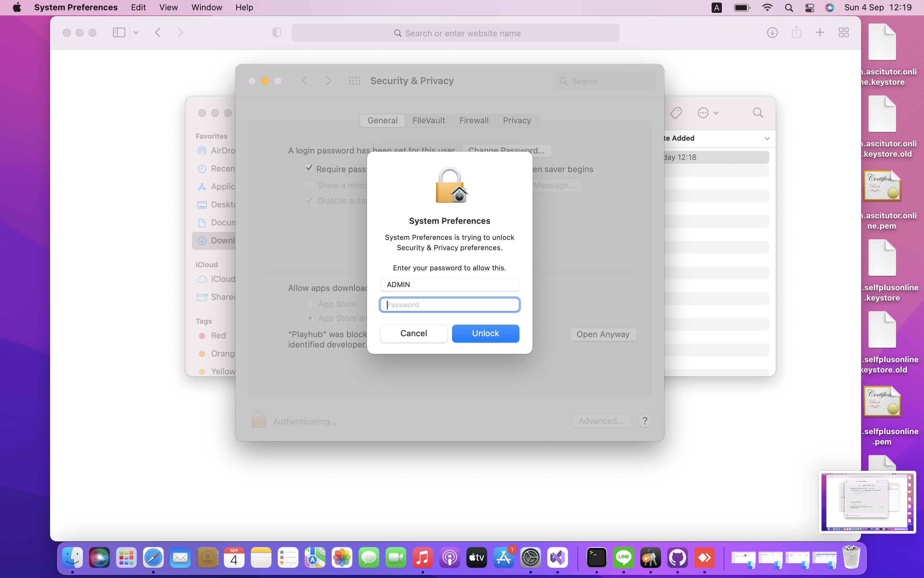Image resolution: width=924 pixels, height=578 pixels.
Task: Select the General tab
Action: click(x=382, y=120)
